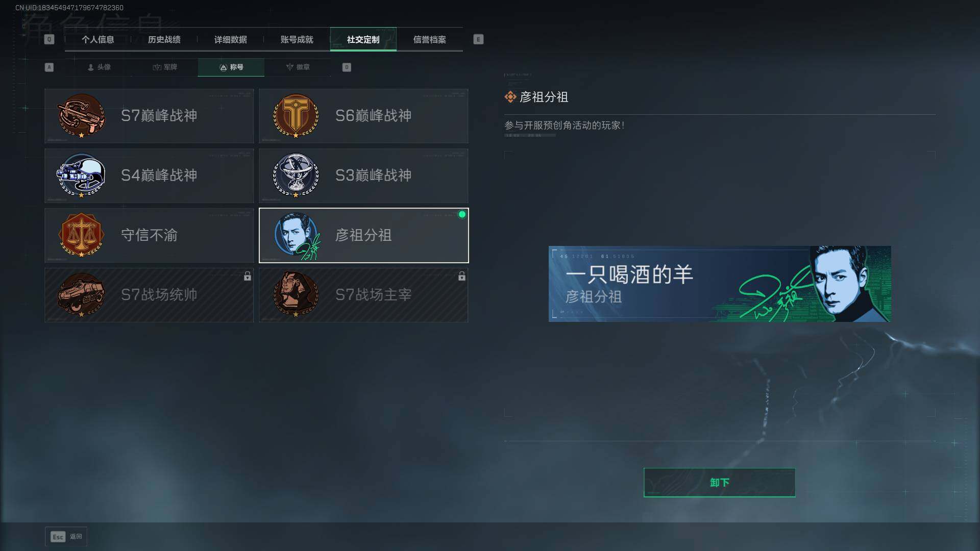Click the 一只喝酒的羊 title preview banner
Viewport: 980px width, 551px height.
pyautogui.click(x=720, y=284)
